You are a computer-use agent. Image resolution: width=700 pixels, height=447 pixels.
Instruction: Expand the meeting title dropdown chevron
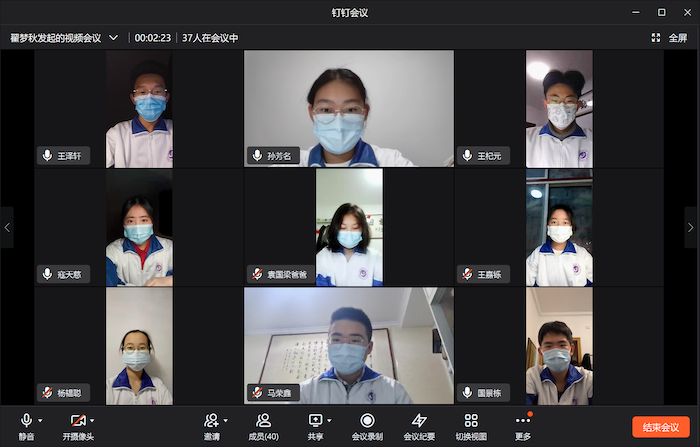(x=113, y=38)
